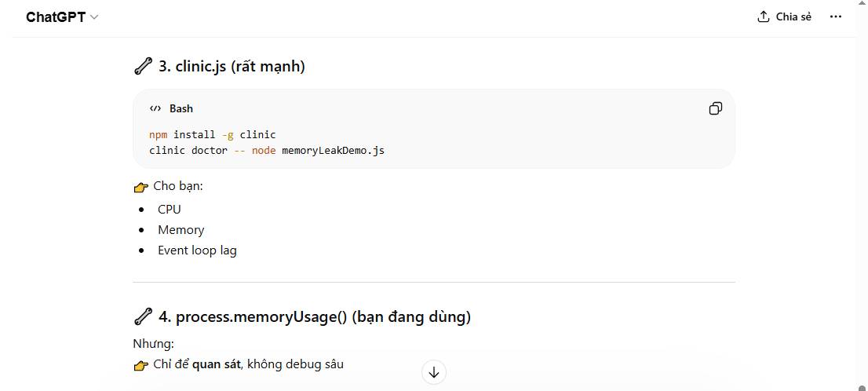Click the Nhưng: text line
The image size is (868, 391).
[154, 343]
